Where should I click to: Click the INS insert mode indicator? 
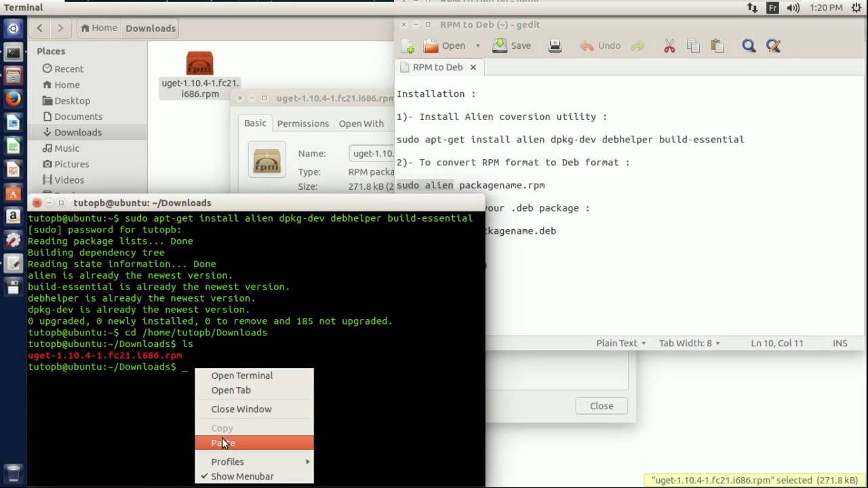pos(840,343)
